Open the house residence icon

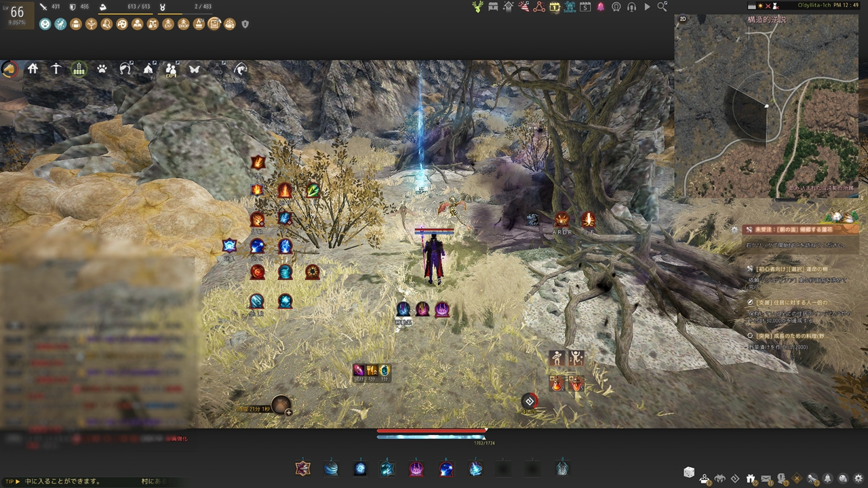[33, 68]
